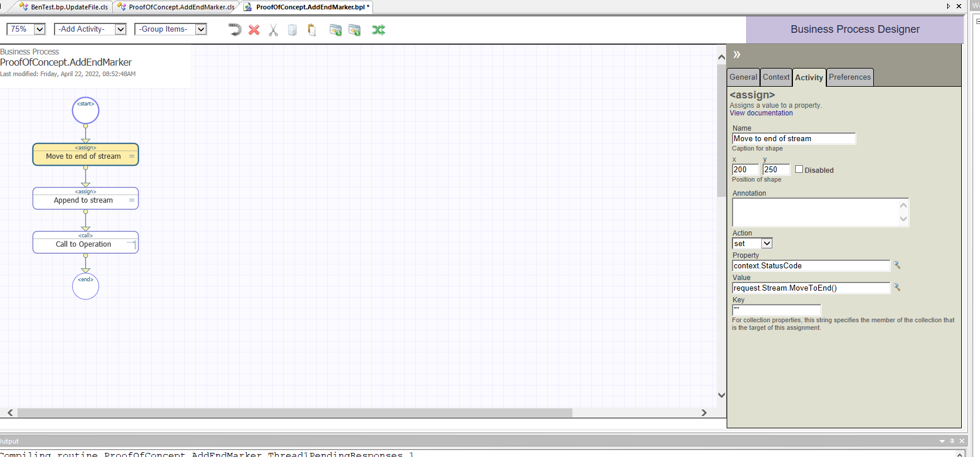Screen dimensions: 980x457
Task: Open the Action set dropdown
Action: tap(767, 243)
